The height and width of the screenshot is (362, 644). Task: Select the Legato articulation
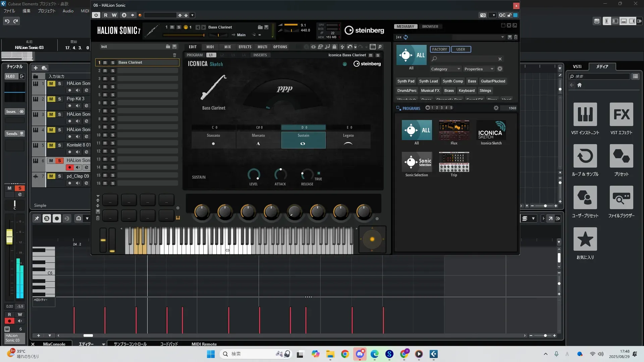tap(348, 139)
